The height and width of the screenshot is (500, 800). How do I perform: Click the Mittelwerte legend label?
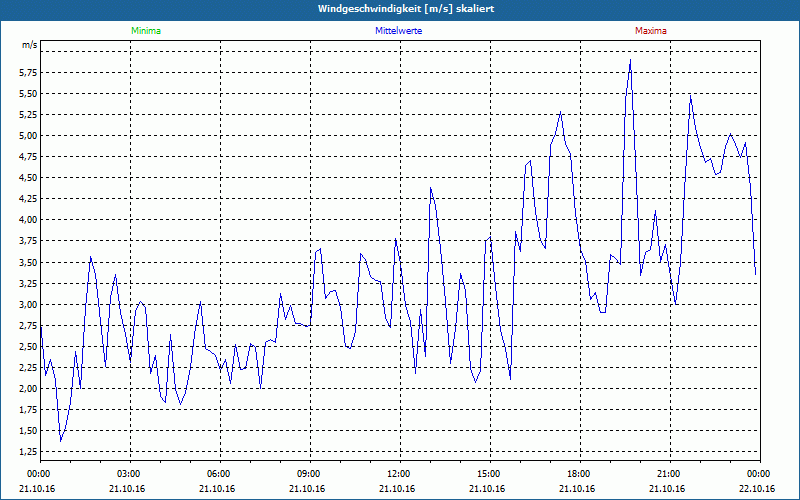pos(398,31)
